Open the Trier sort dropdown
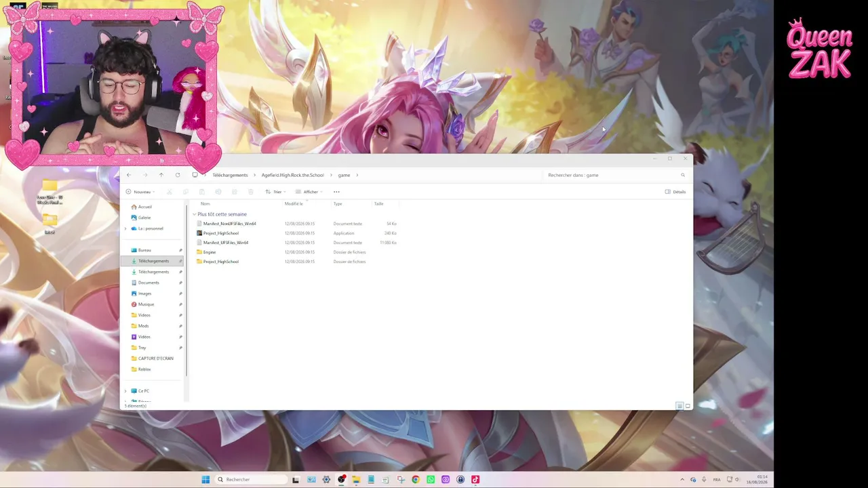 pyautogui.click(x=275, y=192)
